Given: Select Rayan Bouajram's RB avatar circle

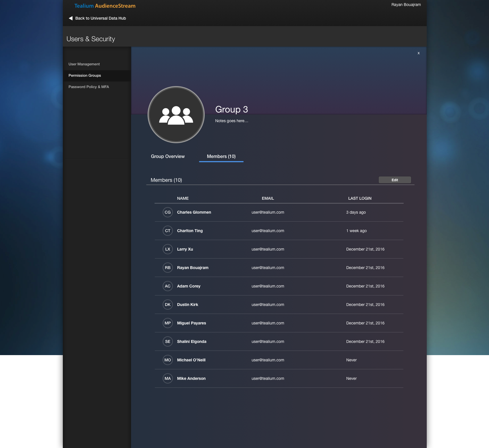Looking at the screenshot, I should coord(167,268).
